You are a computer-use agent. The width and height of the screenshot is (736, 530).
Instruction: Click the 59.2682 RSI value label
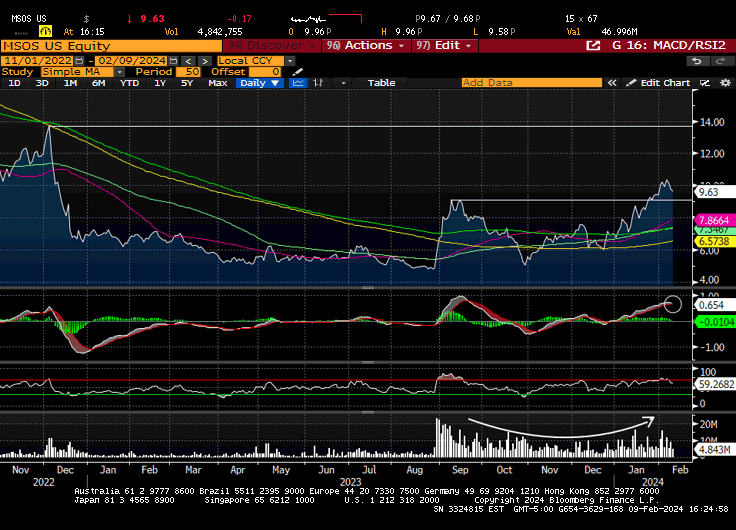point(715,384)
